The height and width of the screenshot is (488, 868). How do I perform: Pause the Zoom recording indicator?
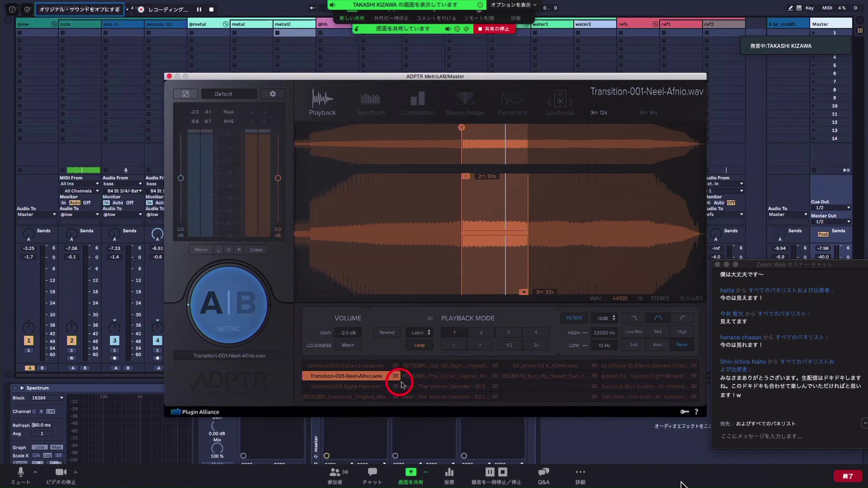click(199, 9)
